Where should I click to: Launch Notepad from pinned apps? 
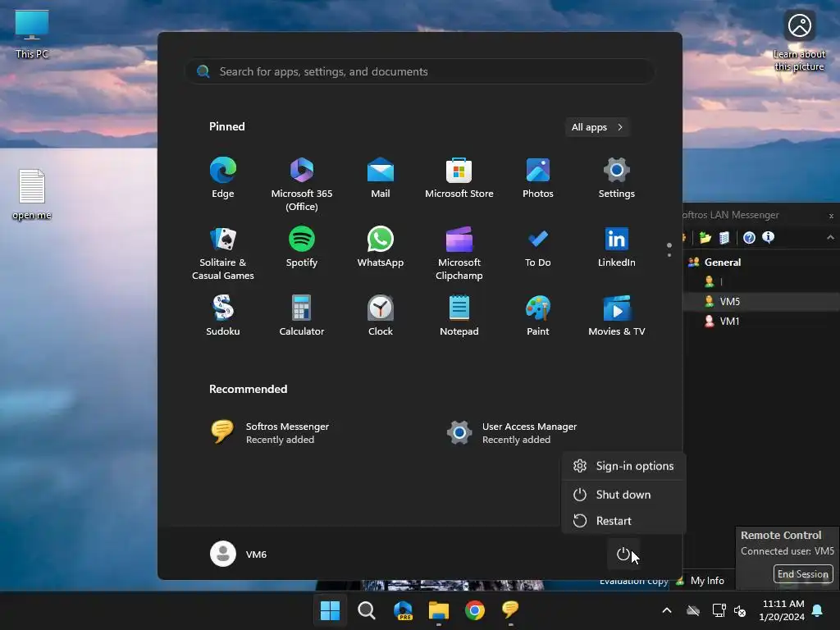coord(459,315)
